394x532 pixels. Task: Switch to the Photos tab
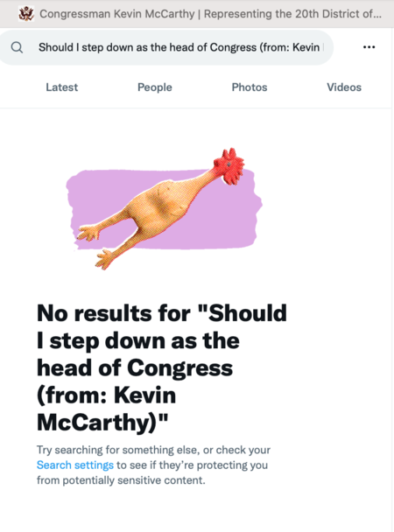(250, 87)
